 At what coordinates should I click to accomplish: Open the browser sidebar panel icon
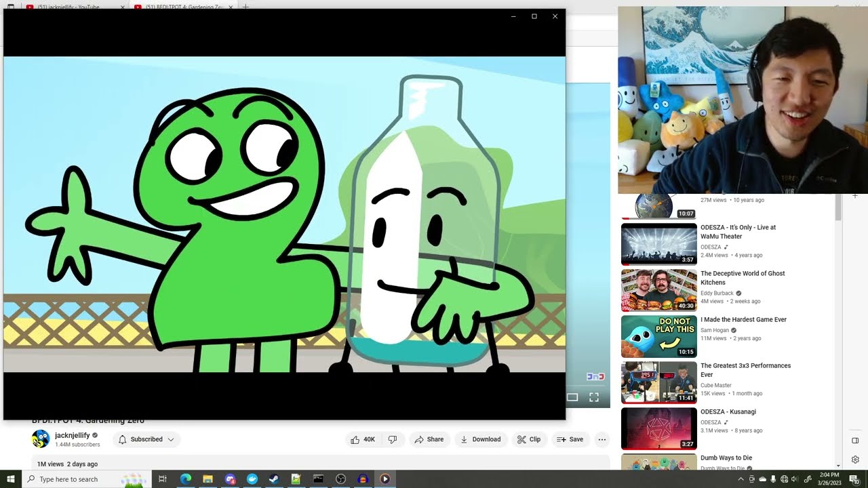pyautogui.click(x=855, y=441)
